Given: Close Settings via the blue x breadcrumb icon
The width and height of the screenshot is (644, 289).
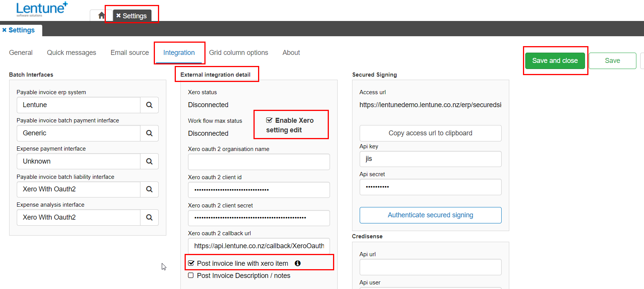Looking at the screenshot, I should click(x=5, y=30).
